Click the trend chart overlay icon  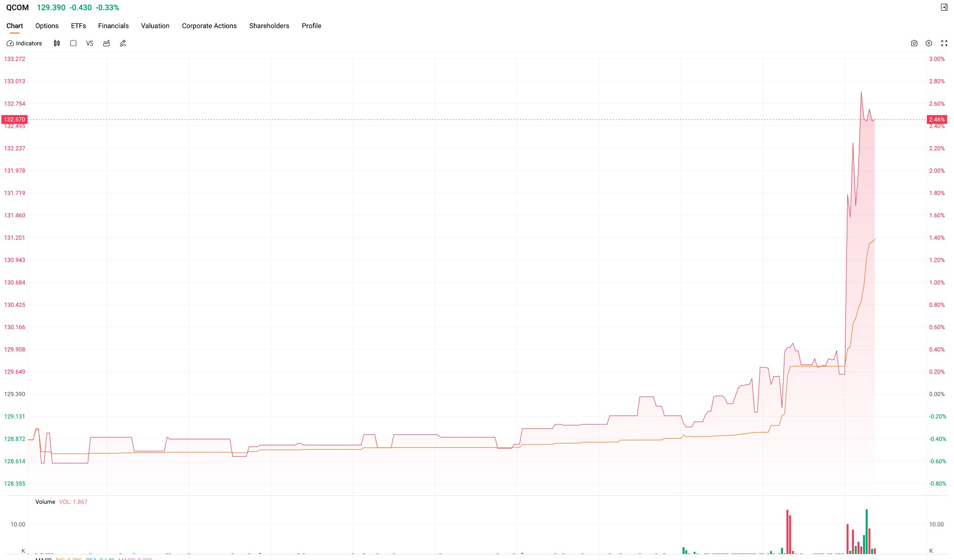tap(106, 43)
